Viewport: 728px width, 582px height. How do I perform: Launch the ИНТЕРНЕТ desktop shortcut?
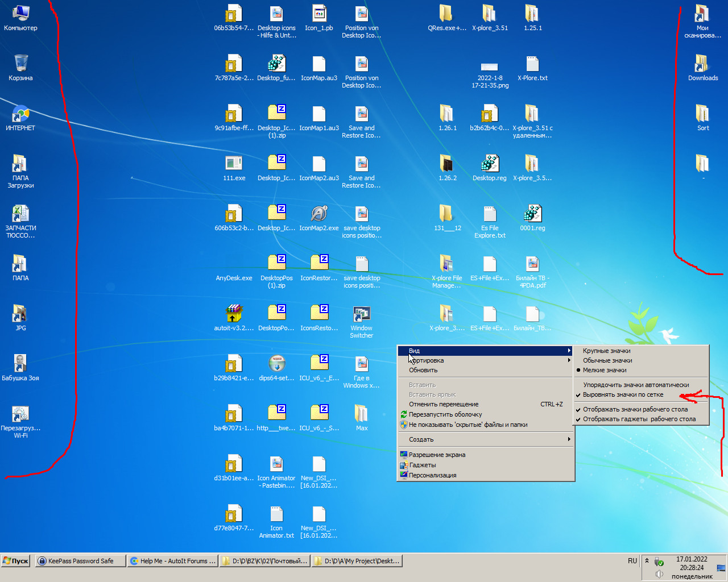[20, 113]
